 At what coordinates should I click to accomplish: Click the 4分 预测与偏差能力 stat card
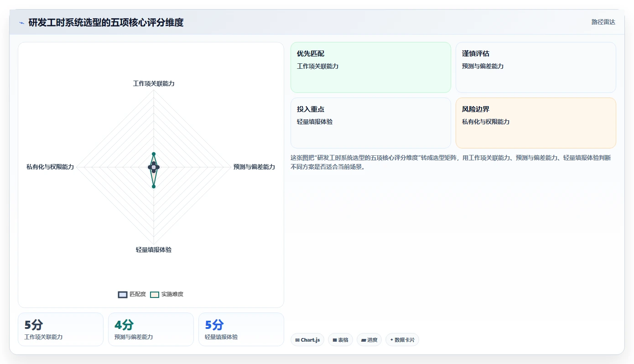[x=151, y=329]
